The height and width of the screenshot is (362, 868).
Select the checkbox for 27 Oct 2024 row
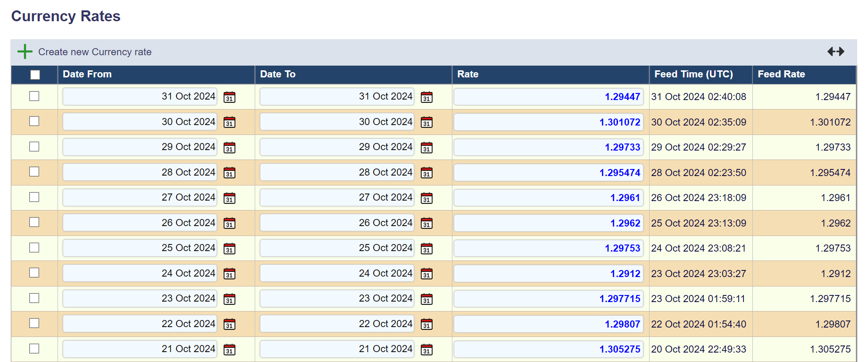[34, 197]
